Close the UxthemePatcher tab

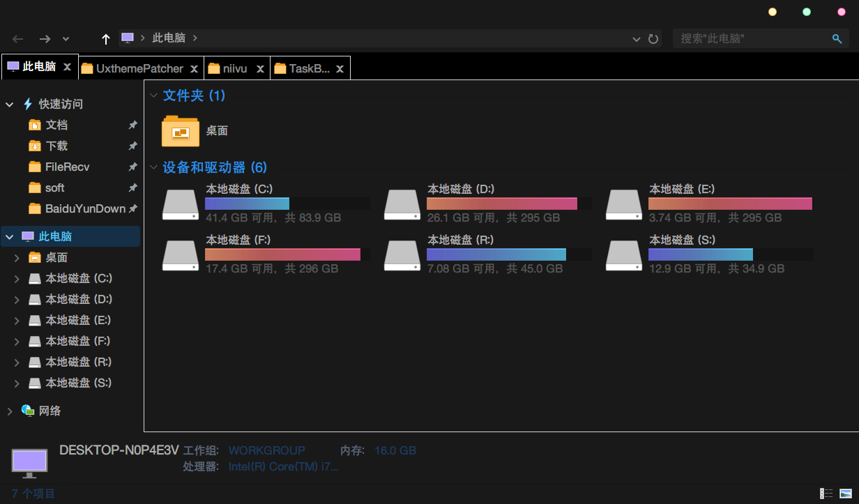click(x=195, y=68)
